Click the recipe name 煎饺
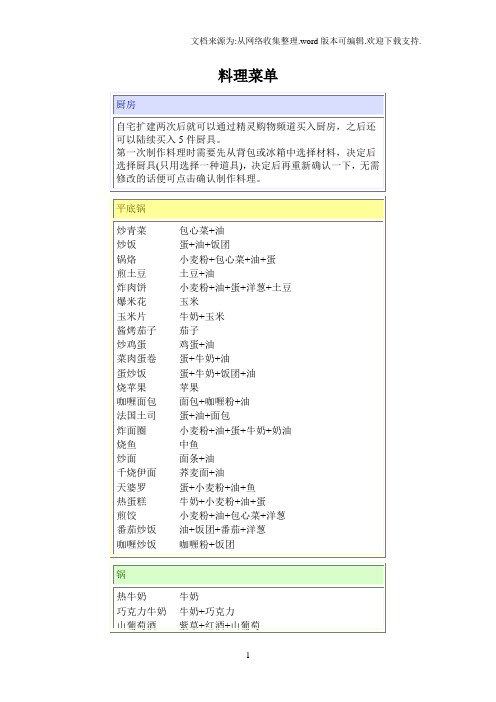 (x=127, y=516)
